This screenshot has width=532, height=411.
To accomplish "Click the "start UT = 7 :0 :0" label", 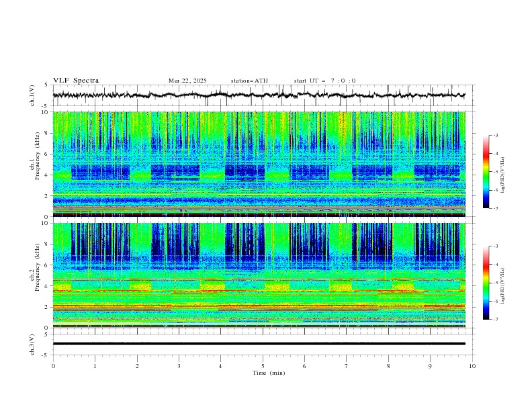I will click(324, 81).
